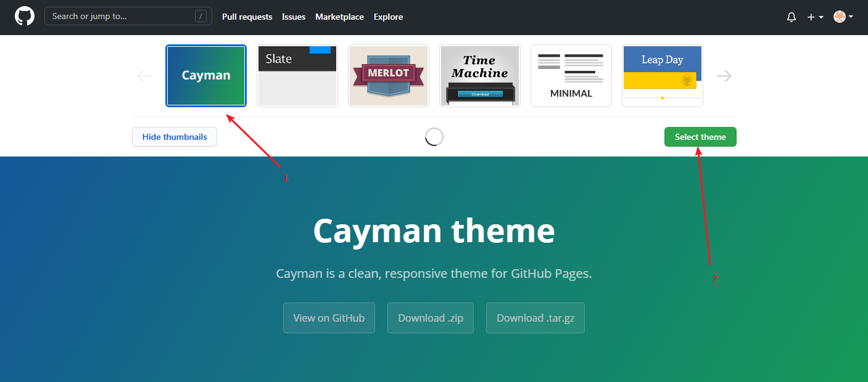Click the Download .tar.gz button
Screen dimensions: 868x382
point(535,318)
